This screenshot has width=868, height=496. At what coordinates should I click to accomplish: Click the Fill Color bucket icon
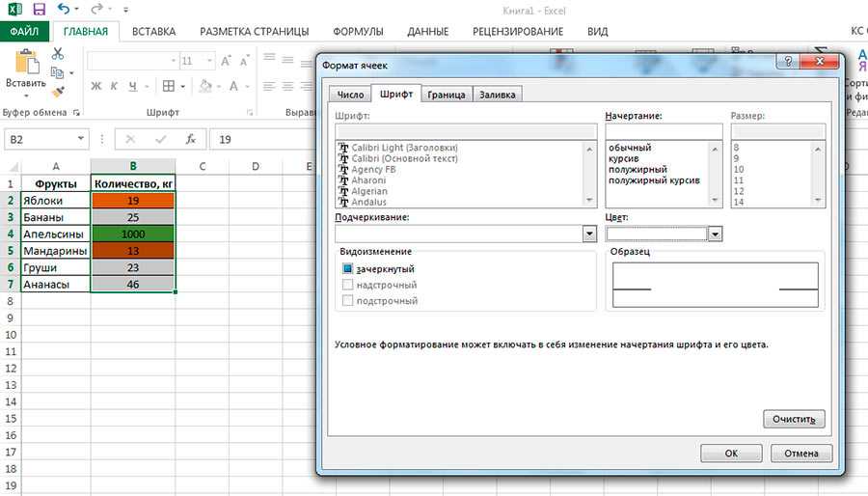tap(205, 86)
